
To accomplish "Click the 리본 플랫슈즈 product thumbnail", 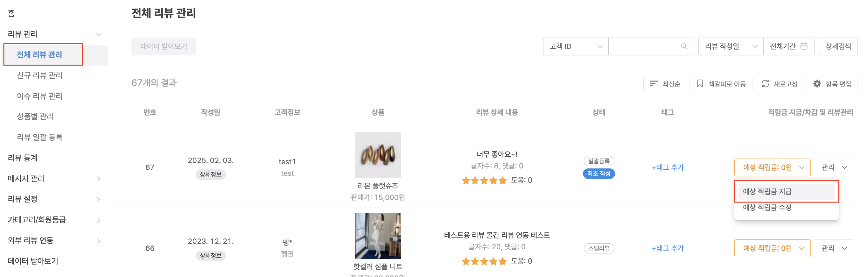I will [x=377, y=155].
